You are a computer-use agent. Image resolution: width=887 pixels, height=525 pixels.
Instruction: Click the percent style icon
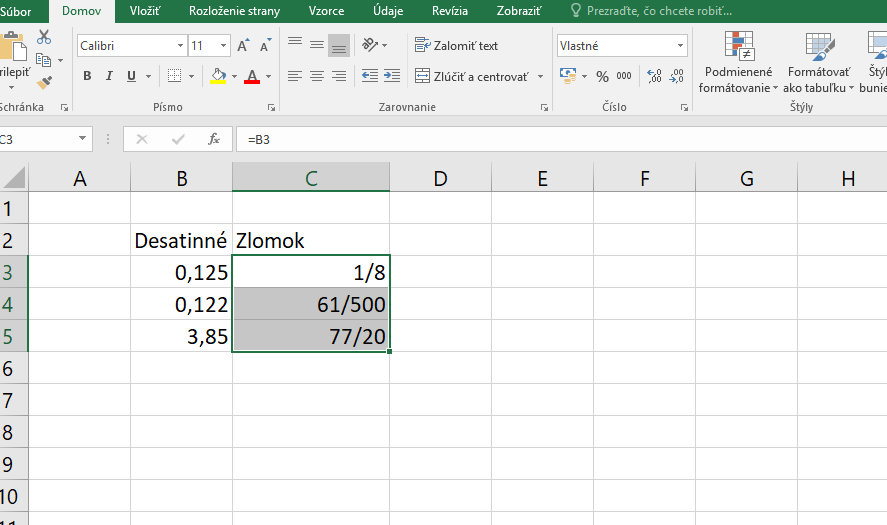coord(602,76)
